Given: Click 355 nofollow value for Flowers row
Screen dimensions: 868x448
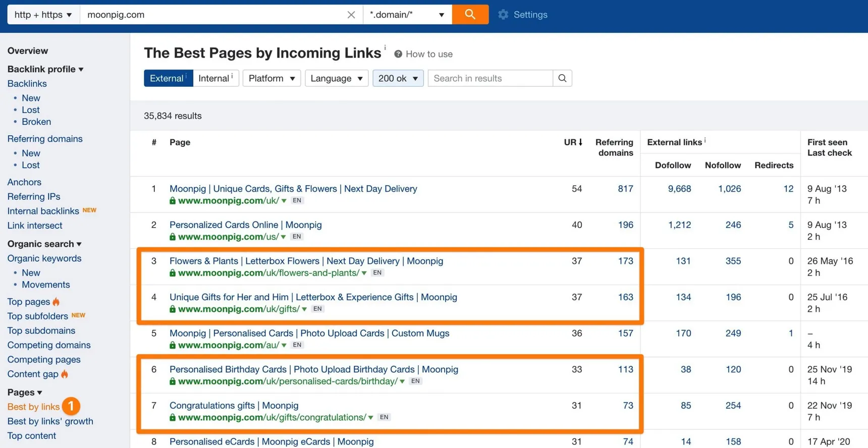Looking at the screenshot, I should [x=733, y=261].
